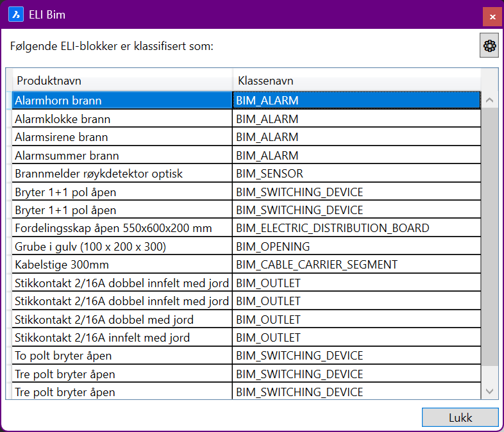Close the ELI Bim dialog window

point(492,17)
